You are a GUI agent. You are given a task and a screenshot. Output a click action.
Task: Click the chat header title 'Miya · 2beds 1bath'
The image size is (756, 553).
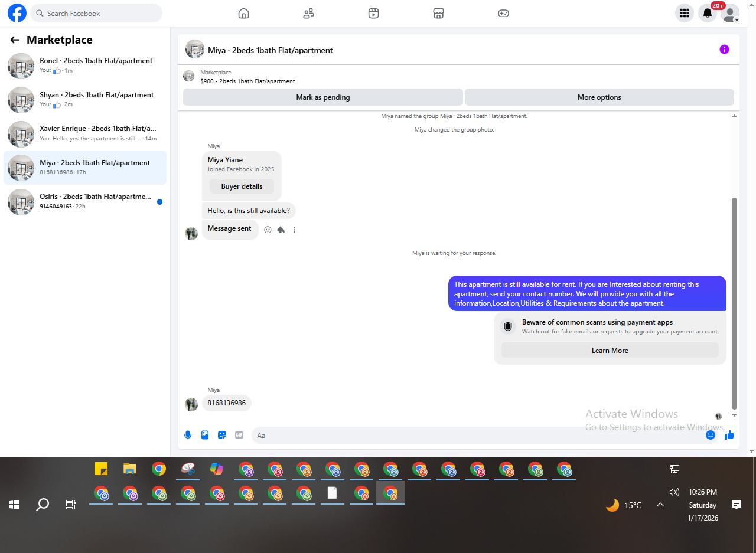[x=271, y=50]
